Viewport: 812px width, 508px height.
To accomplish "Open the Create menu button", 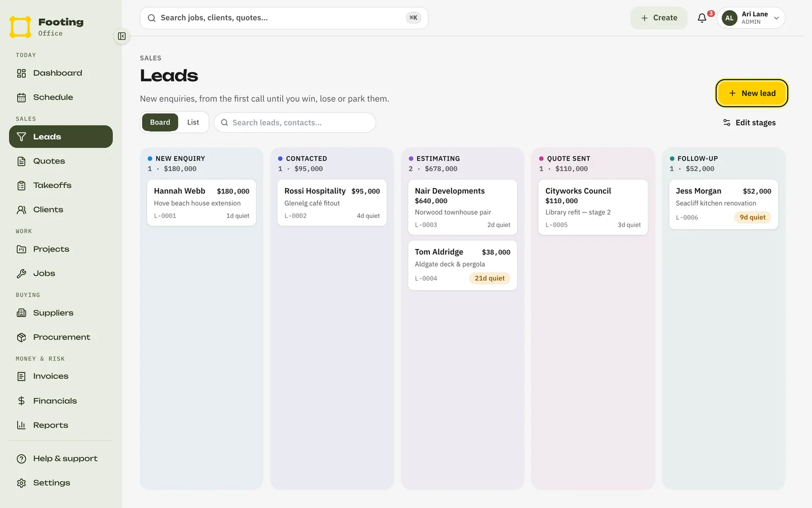I will pos(659,18).
